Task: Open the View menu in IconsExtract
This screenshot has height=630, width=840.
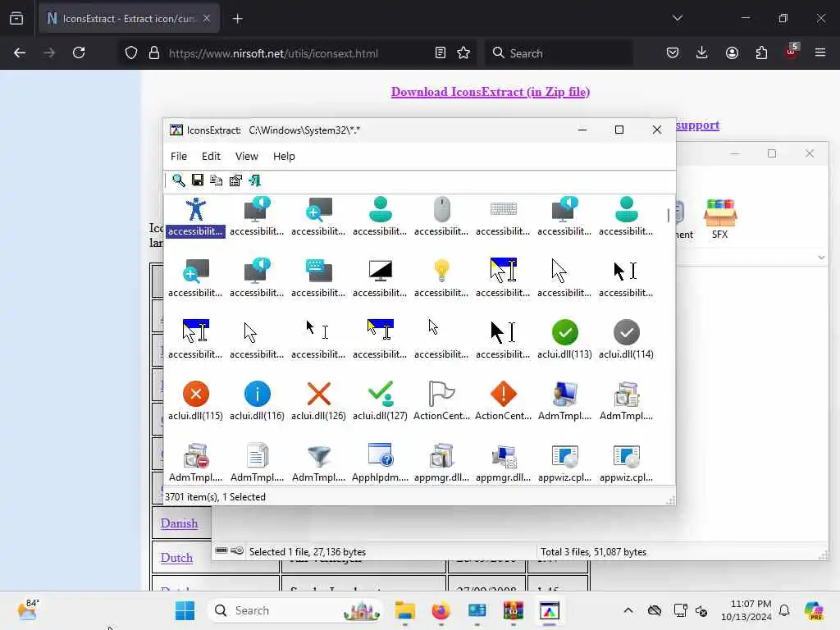Action: (246, 156)
